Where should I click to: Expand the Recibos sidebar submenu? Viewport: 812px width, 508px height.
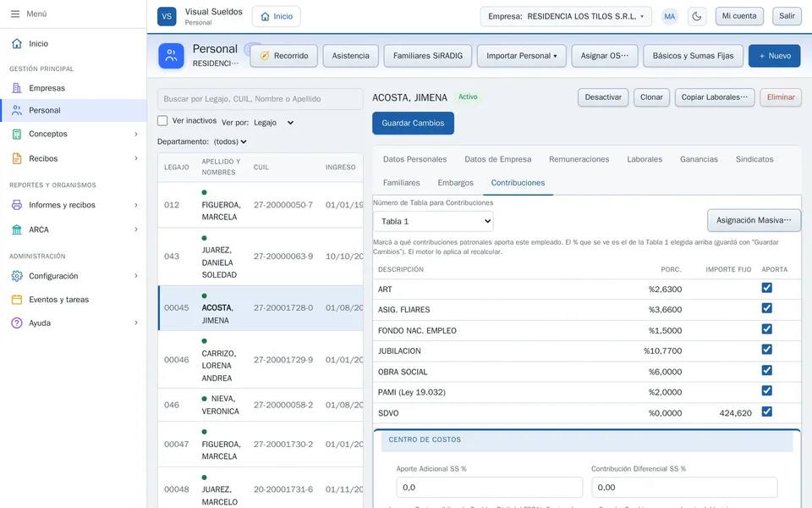click(x=136, y=158)
